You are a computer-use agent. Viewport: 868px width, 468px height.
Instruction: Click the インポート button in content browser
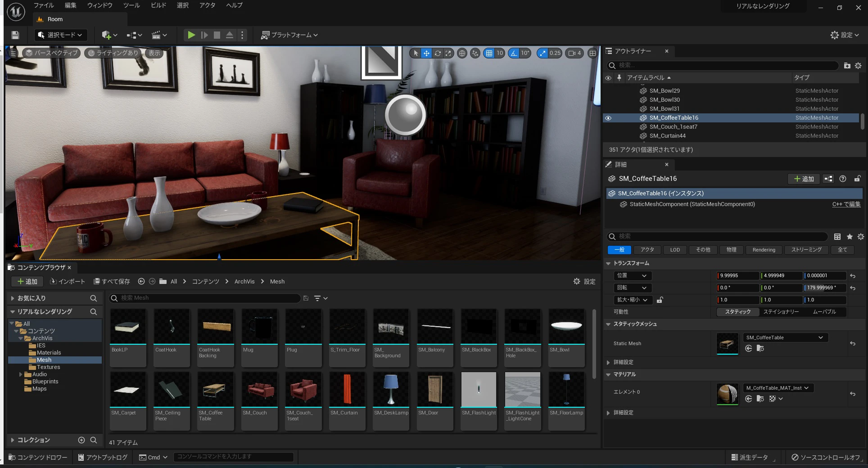click(x=67, y=282)
